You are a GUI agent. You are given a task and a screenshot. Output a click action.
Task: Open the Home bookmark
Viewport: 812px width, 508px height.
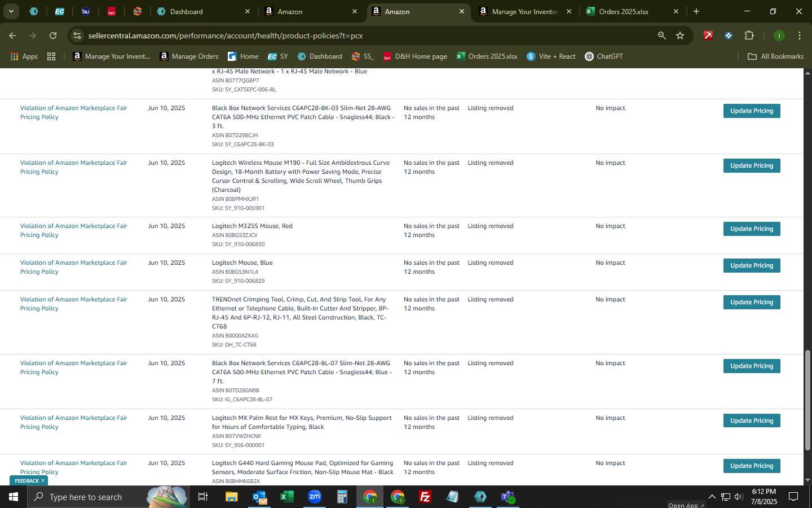tap(243, 56)
